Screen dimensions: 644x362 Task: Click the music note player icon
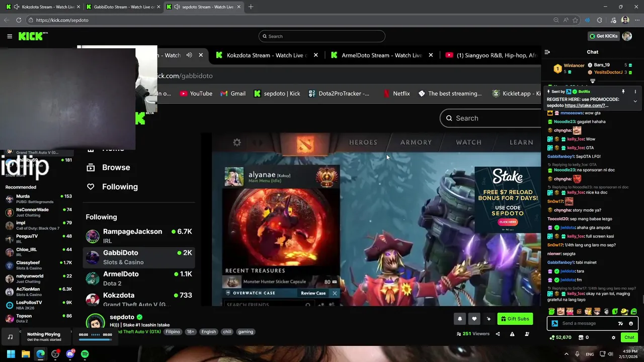pyautogui.click(x=10, y=337)
